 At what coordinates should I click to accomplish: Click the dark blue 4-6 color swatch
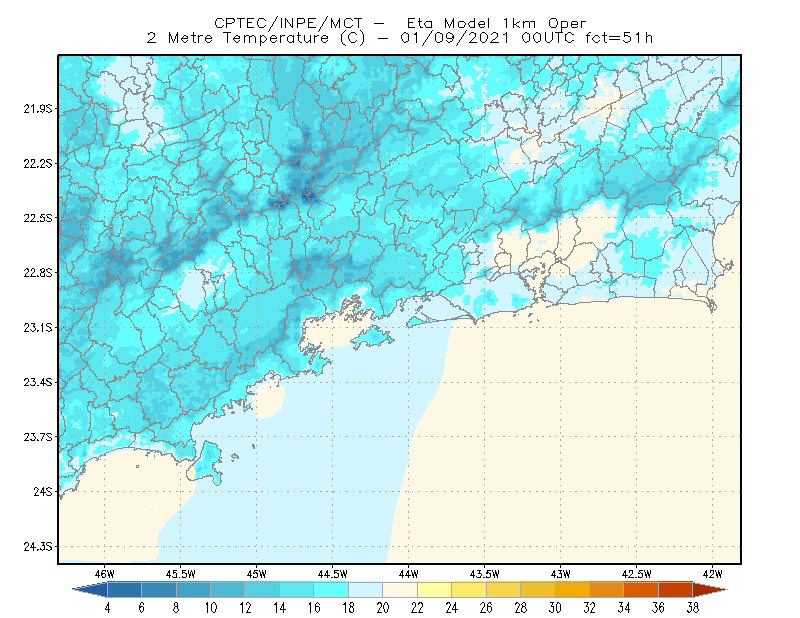point(124,590)
